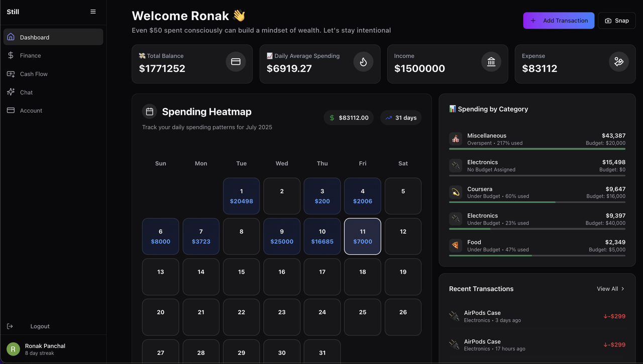This screenshot has height=364, width=643.
Task: Click the Expense hand-coins icon
Action: pyautogui.click(x=618, y=62)
